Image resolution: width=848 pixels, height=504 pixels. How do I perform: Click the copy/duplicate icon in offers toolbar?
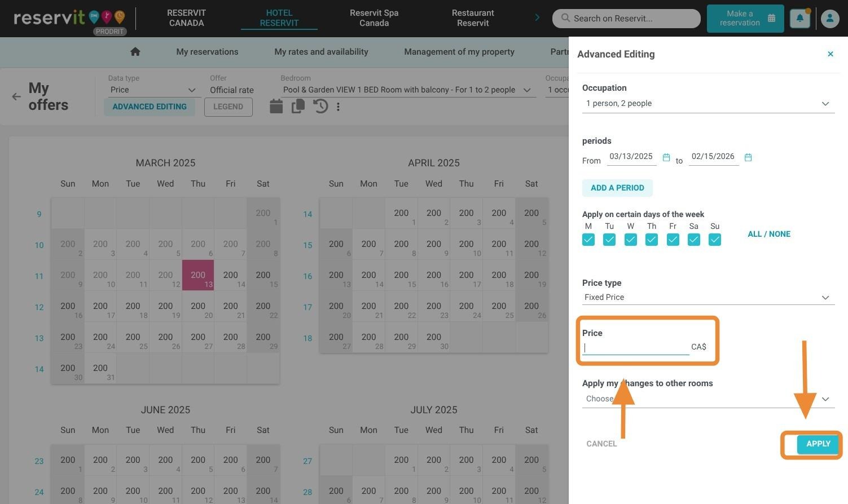point(298,106)
